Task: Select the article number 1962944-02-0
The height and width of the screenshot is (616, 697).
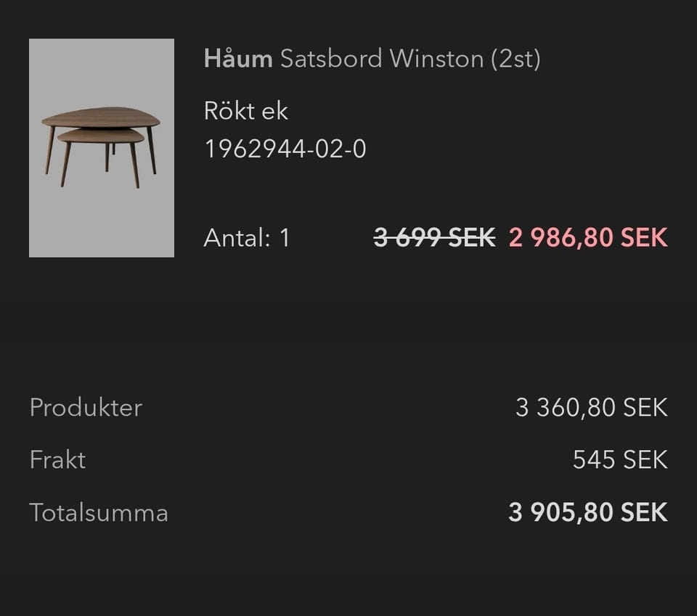Action: [x=285, y=149]
